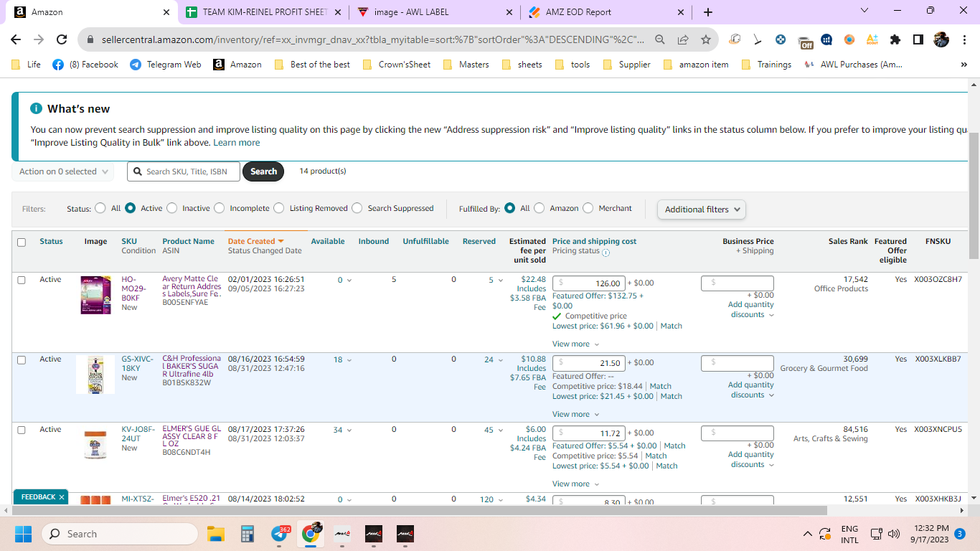Open the blue chat-bubble chart extension
This screenshot has height=551, width=980.
tap(826, 39)
